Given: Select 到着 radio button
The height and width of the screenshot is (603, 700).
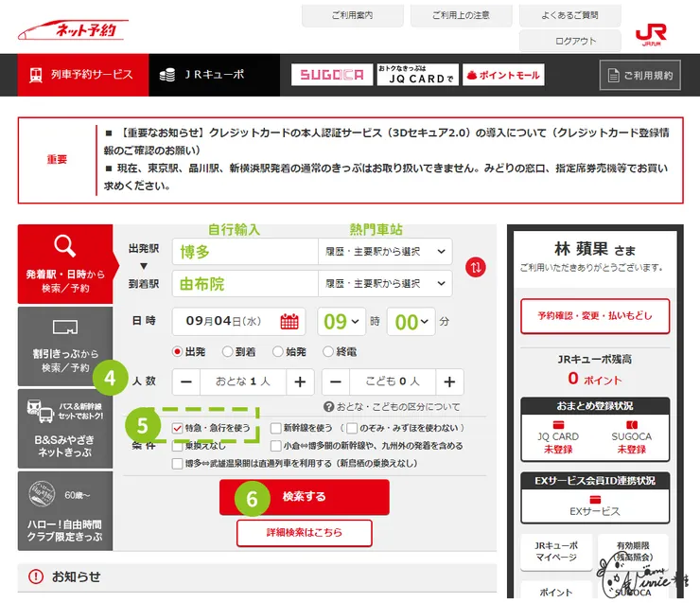Looking at the screenshot, I should pos(228,351).
